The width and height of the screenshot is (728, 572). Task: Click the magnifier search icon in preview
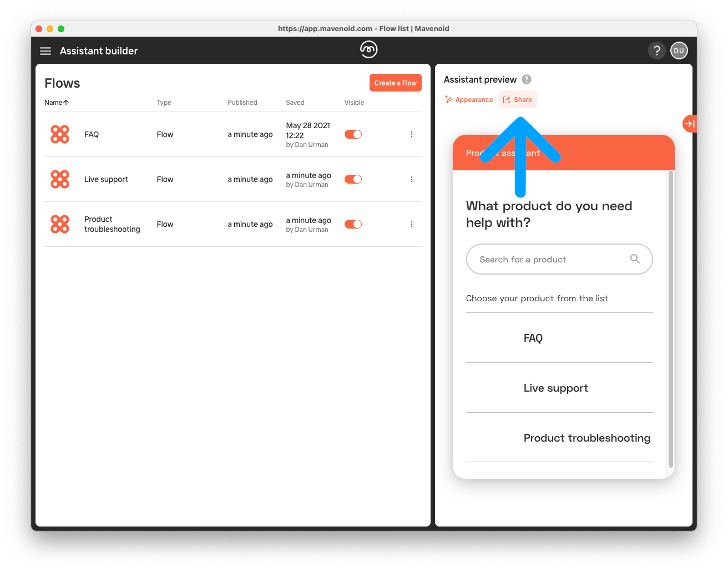tap(635, 259)
